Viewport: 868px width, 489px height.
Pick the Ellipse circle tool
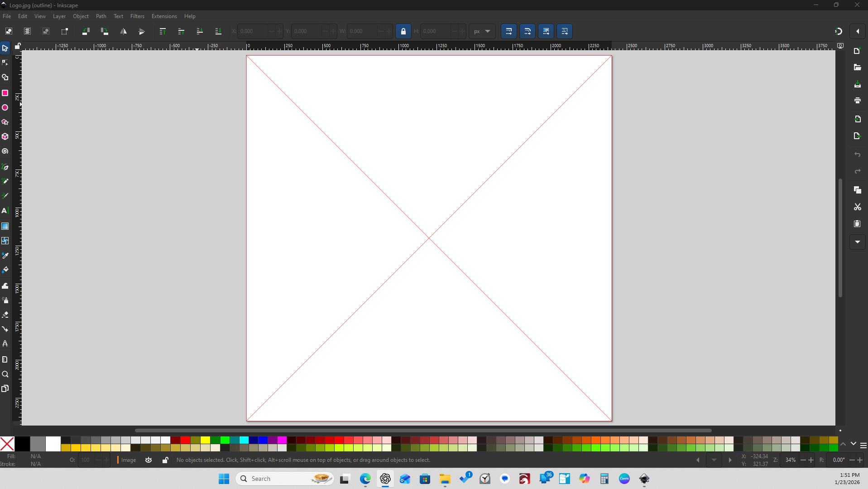[x=5, y=108]
